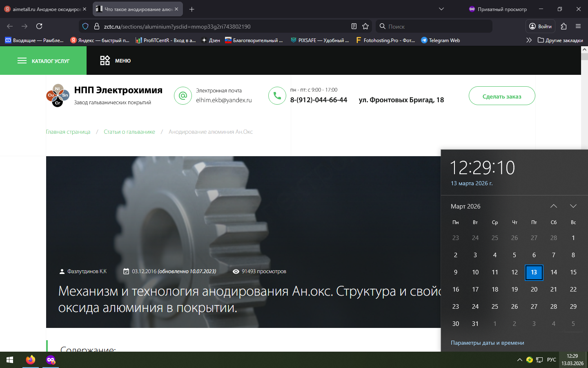Click the green phone icon
The height and width of the screenshot is (368, 588).
(x=277, y=96)
